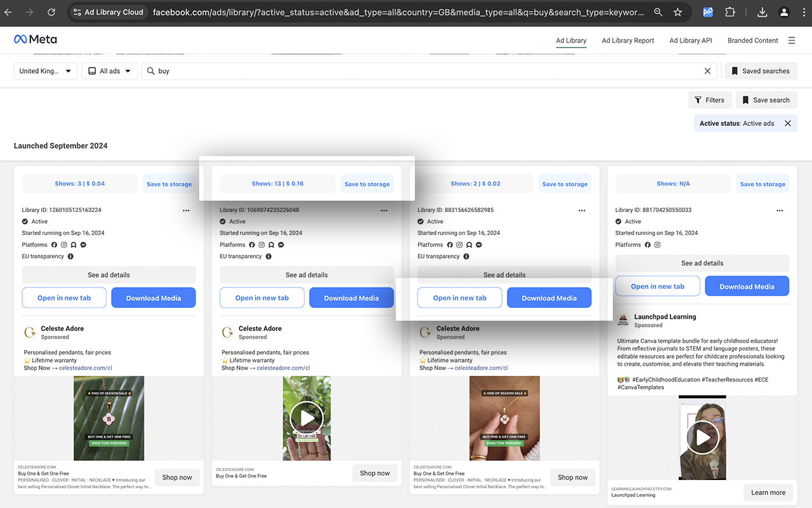Viewport: 812px width, 508px height.
Task: Expand the All ads category dropdown
Action: pos(110,71)
